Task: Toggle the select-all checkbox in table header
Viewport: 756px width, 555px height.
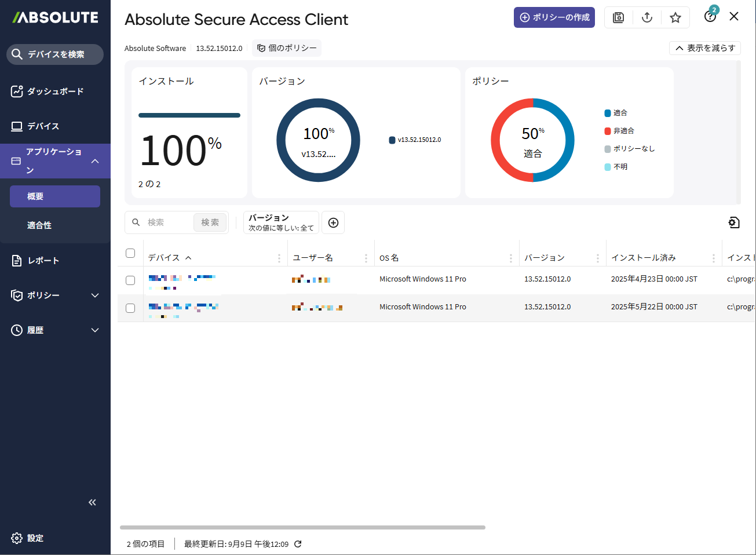Action: (130, 253)
